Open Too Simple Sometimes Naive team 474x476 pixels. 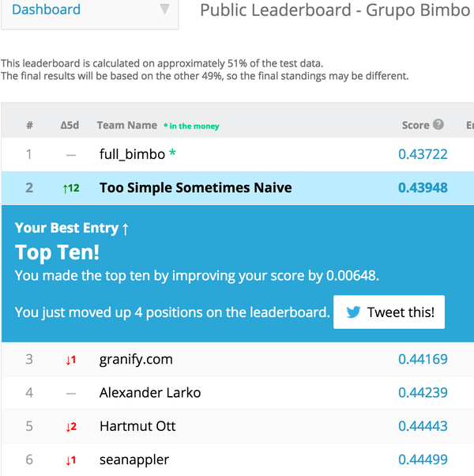pos(196,187)
